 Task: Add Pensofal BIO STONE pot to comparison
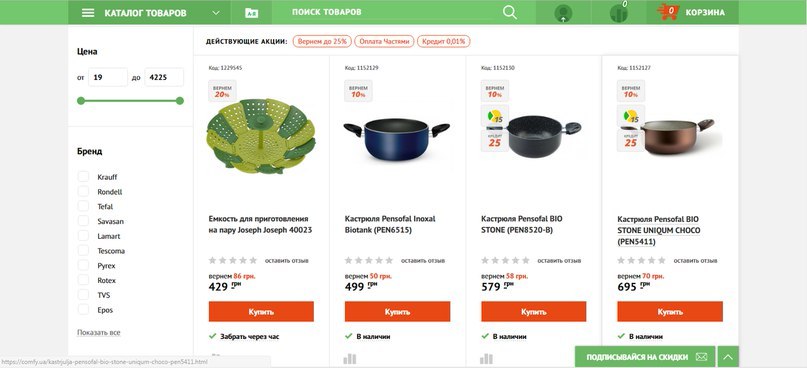tap(486, 358)
